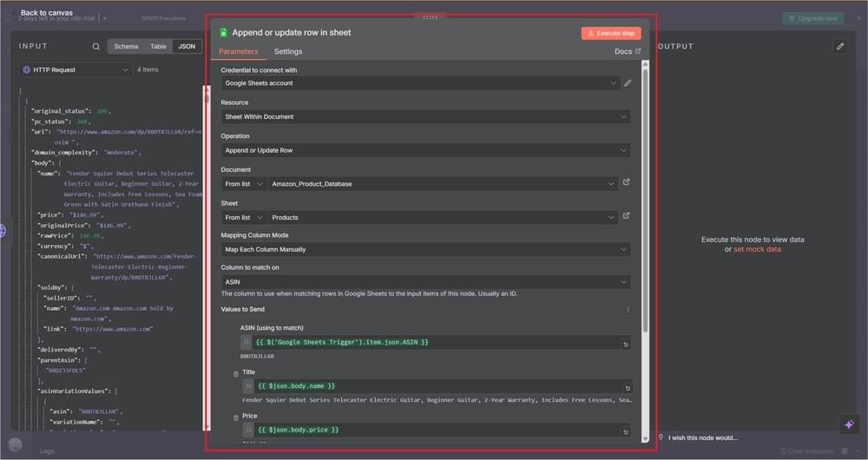Switch input view to Table

click(158, 47)
